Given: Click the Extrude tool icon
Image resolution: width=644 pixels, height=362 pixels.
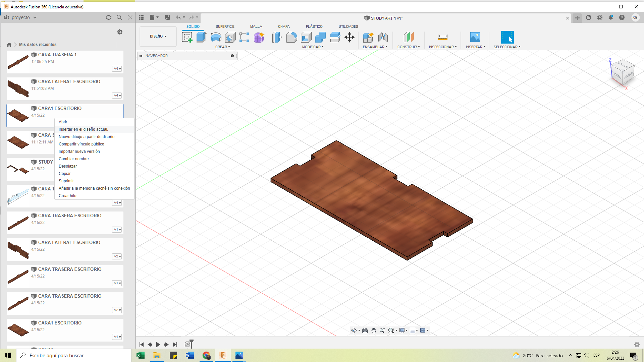Looking at the screenshot, I should click(x=201, y=37).
